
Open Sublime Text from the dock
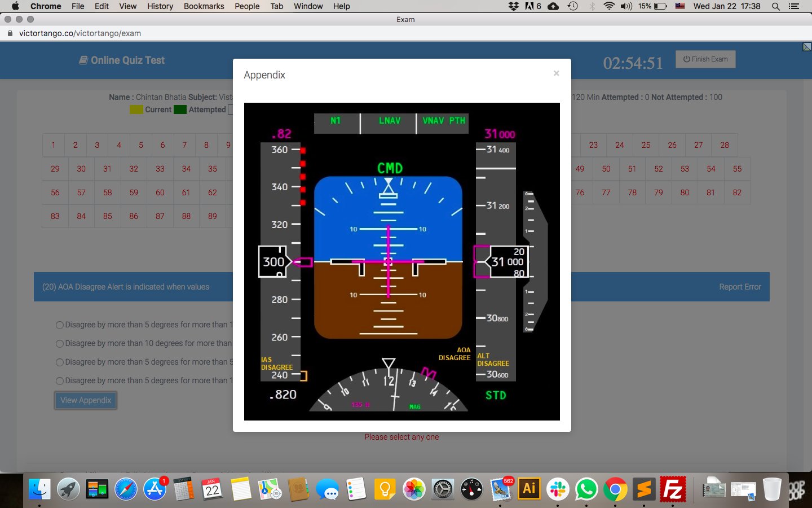pos(644,489)
